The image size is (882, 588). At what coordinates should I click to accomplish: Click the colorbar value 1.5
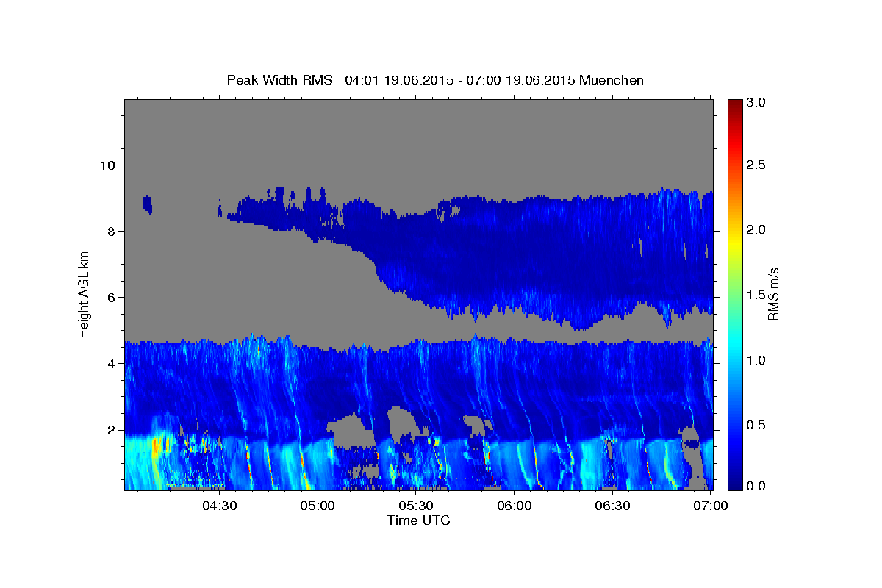click(x=757, y=295)
